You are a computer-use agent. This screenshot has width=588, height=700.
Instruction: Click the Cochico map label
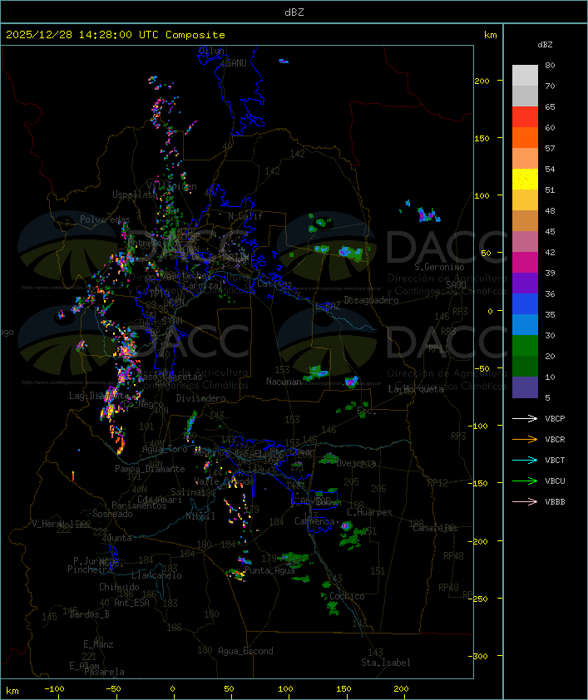coord(347,596)
